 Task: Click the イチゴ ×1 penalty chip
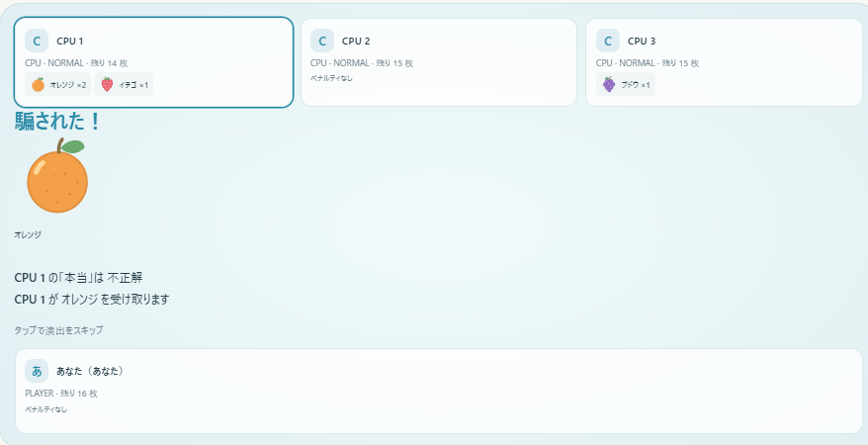coord(124,85)
